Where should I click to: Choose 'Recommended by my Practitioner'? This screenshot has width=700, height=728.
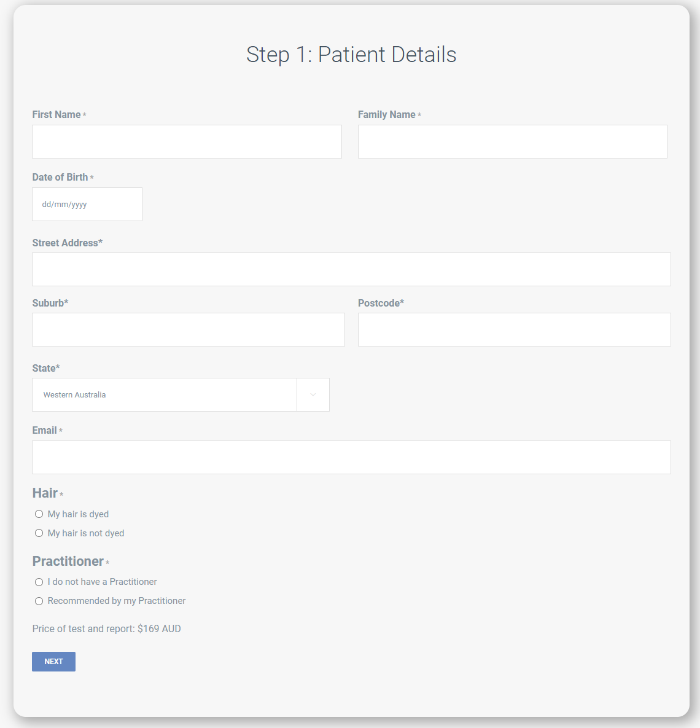point(39,601)
